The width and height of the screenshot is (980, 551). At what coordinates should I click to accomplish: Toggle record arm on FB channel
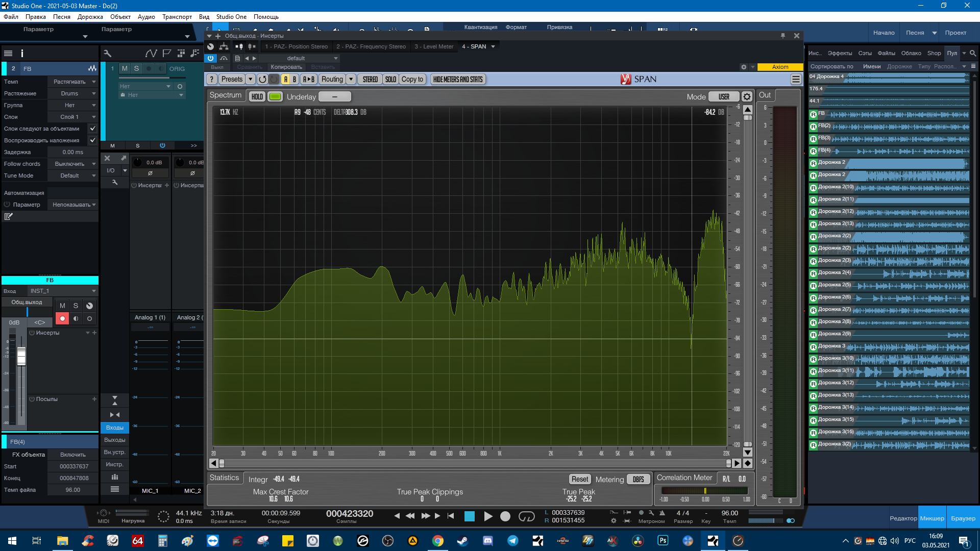62,318
